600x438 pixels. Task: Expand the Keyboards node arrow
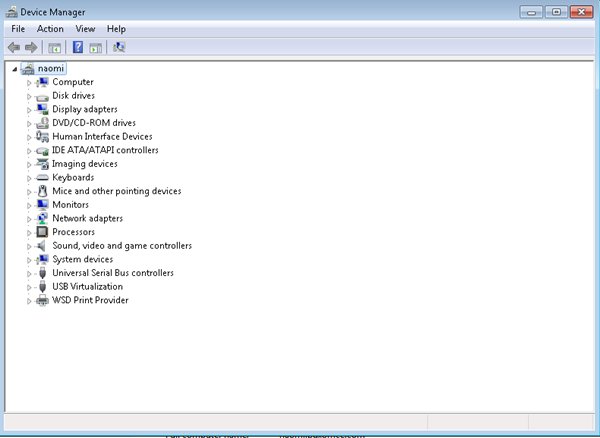[x=29, y=178]
